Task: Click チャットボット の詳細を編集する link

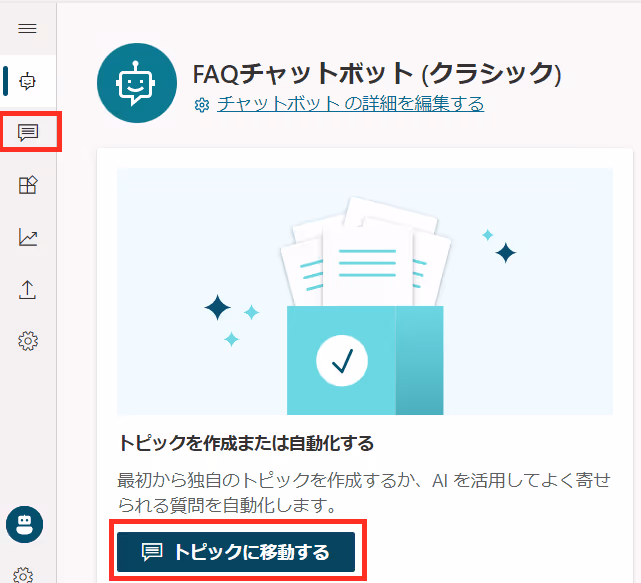Action: (350, 104)
